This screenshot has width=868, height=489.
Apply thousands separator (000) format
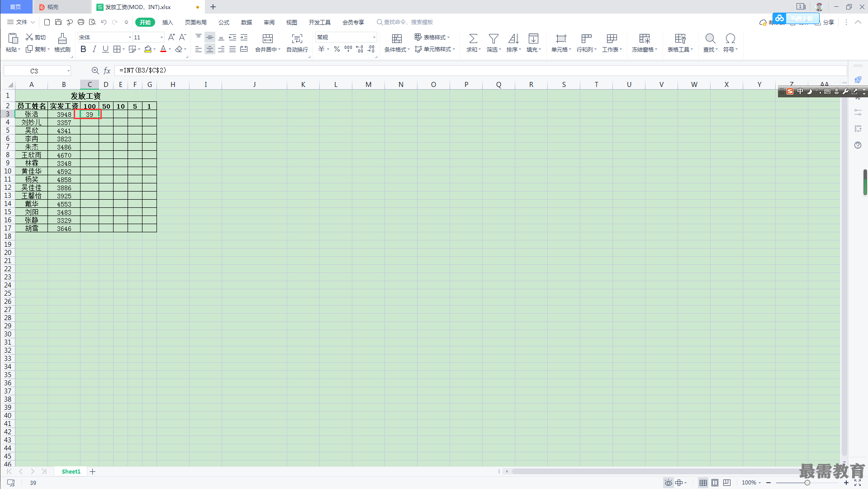(x=348, y=49)
